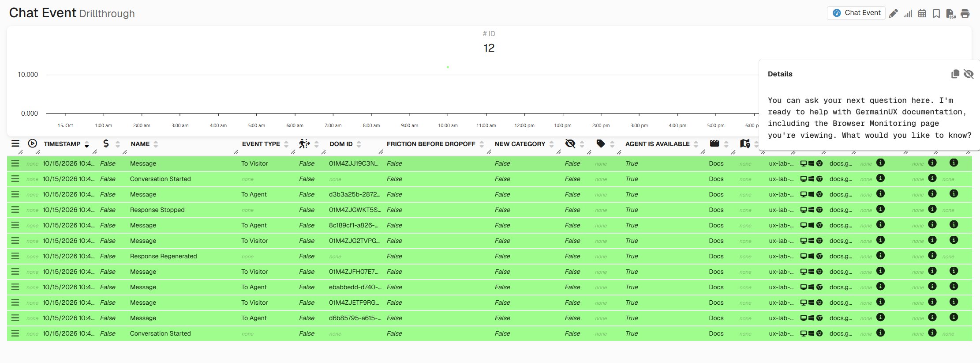
Task: Click DOM ID cell starting with 01M4ZJG2TVPG
Action: click(x=354, y=241)
